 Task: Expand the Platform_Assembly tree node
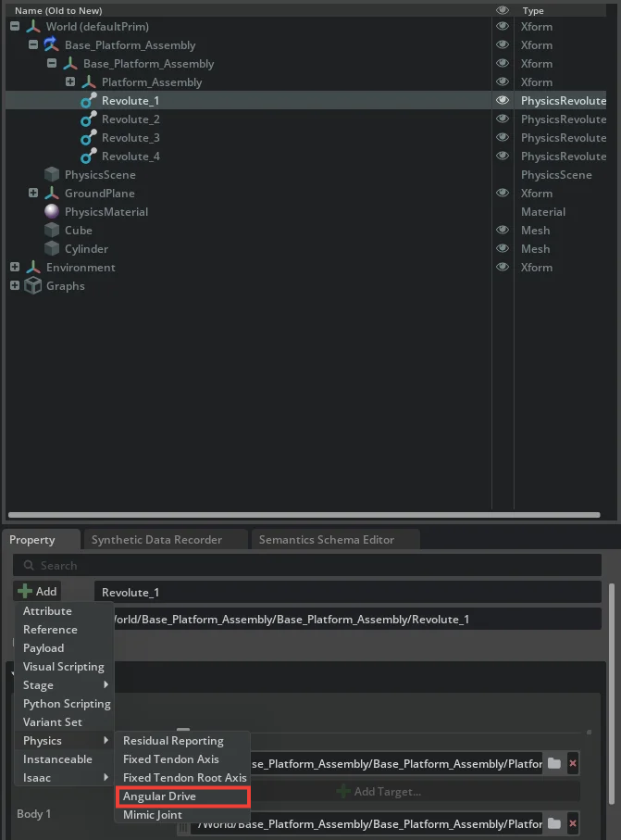point(70,82)
